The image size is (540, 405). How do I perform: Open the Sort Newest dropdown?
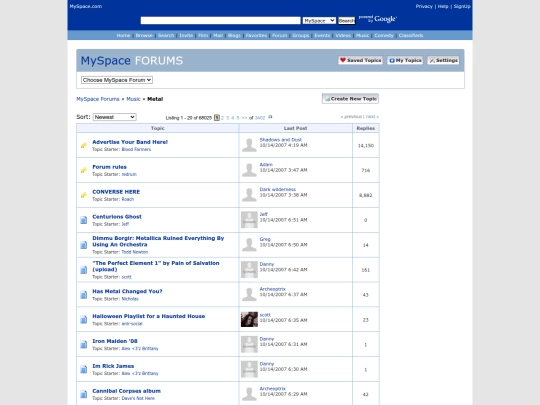(x=114, y=117)
